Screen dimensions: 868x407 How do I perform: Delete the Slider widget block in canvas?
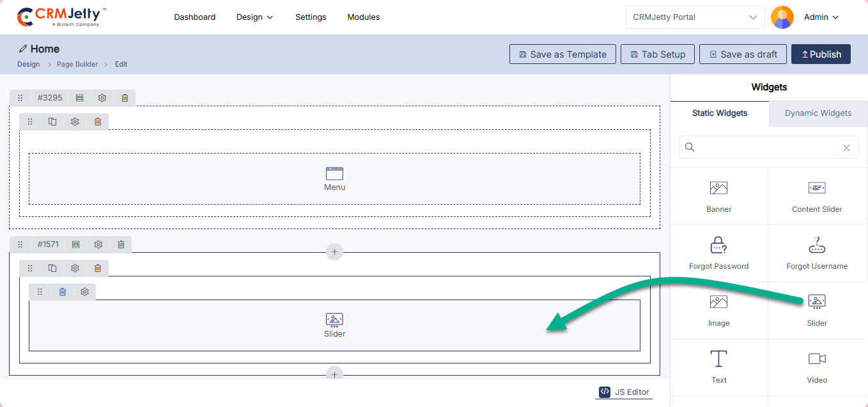pyautogui.click(x=63, y=292)
